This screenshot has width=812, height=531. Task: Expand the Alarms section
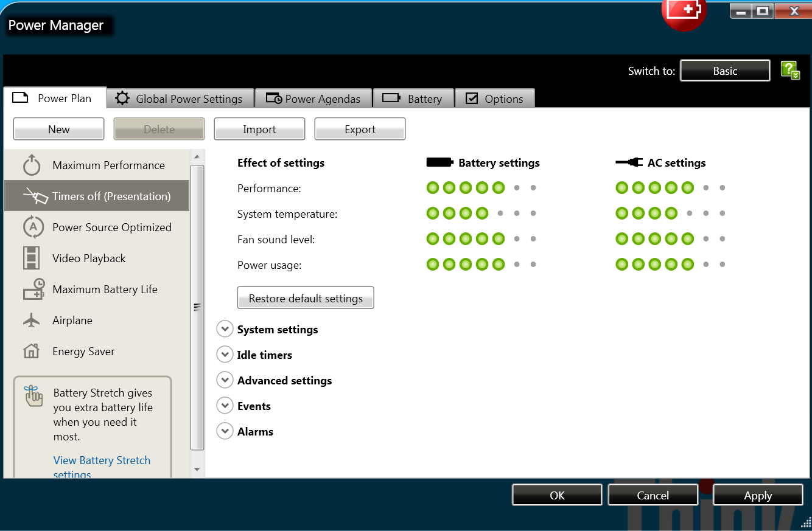click(225, 431)
